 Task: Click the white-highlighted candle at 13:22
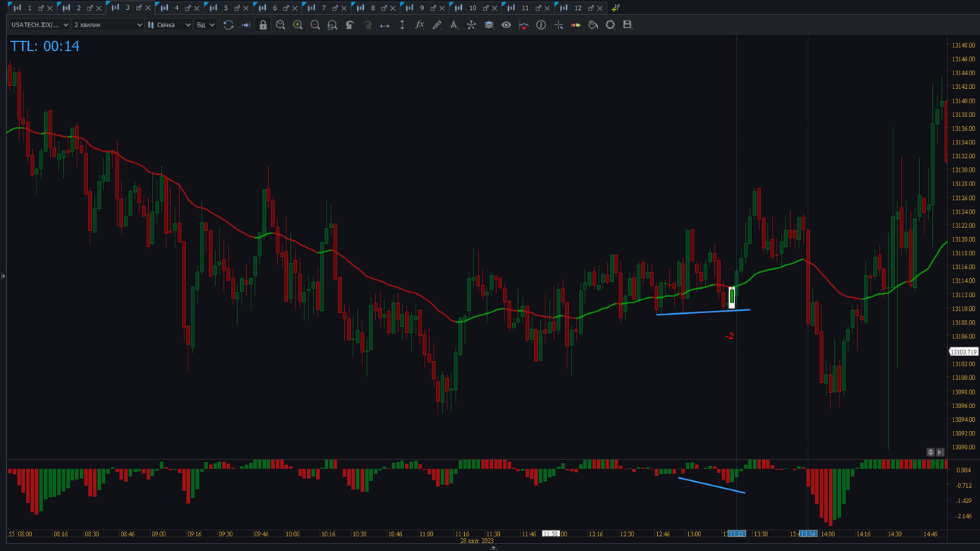coord(732,297)
